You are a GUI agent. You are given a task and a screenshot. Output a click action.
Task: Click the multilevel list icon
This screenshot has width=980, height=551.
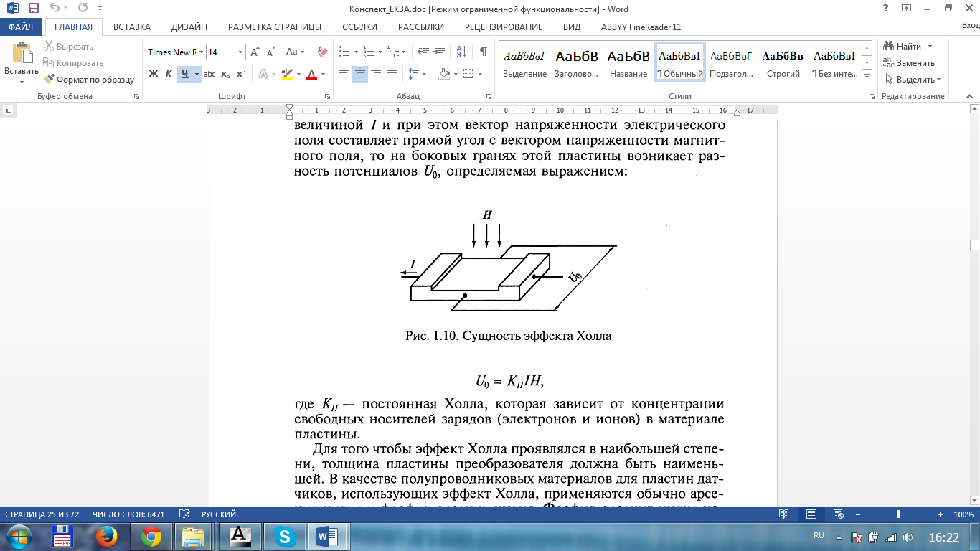(392, 52)
